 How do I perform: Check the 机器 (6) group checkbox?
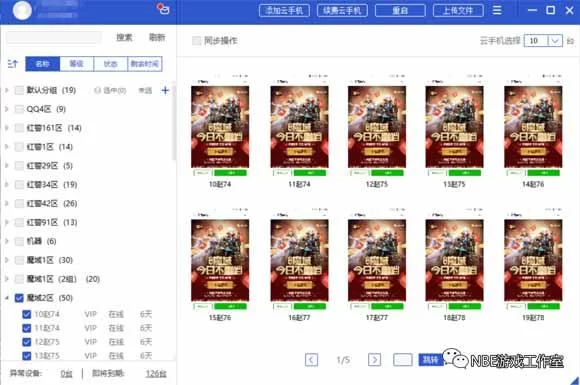19,241
